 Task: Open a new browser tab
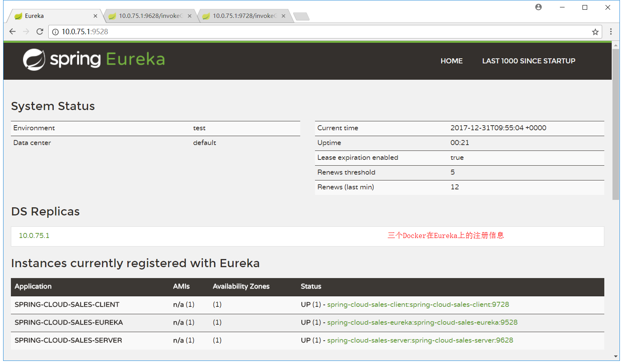click(x=301, y=16)
